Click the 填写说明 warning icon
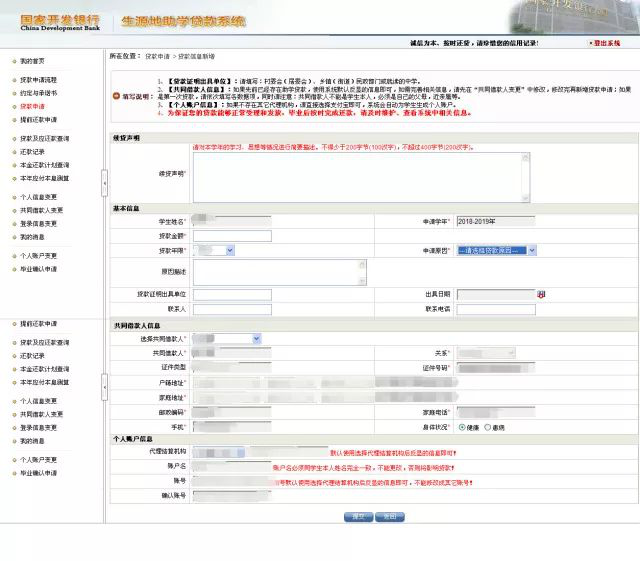The width and height of the screenshot is (640, 561). pyautogui.click(x=115, y=97)
